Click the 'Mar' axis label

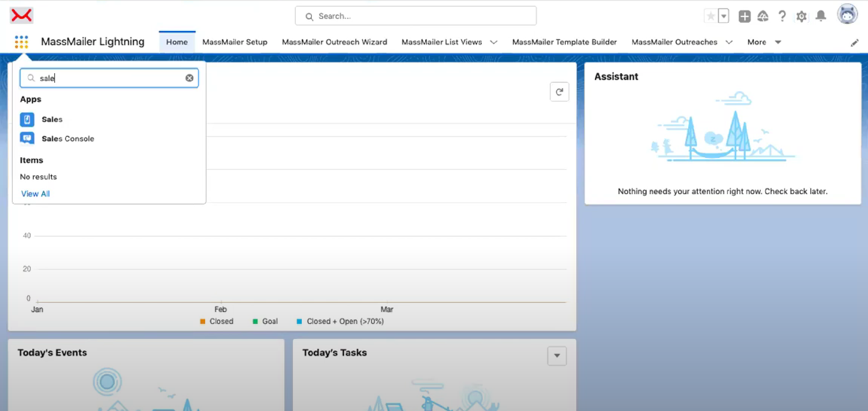coord(387,309)
